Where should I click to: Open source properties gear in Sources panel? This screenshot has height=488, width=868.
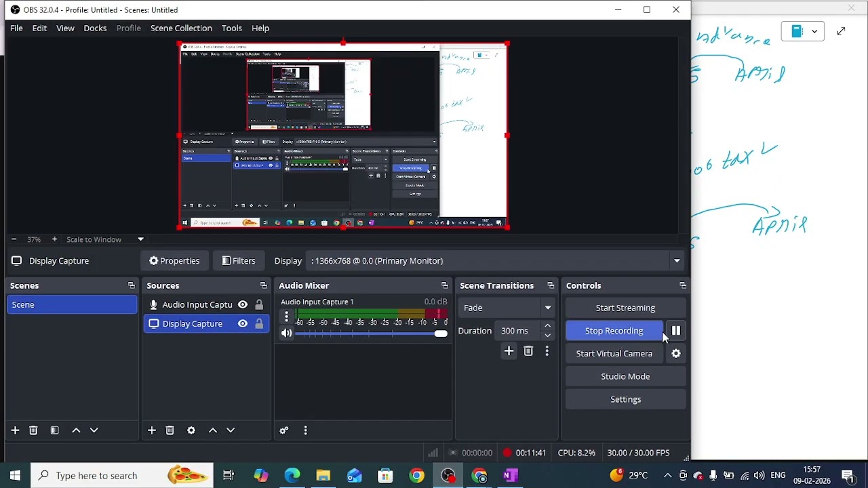pos(191,430)
